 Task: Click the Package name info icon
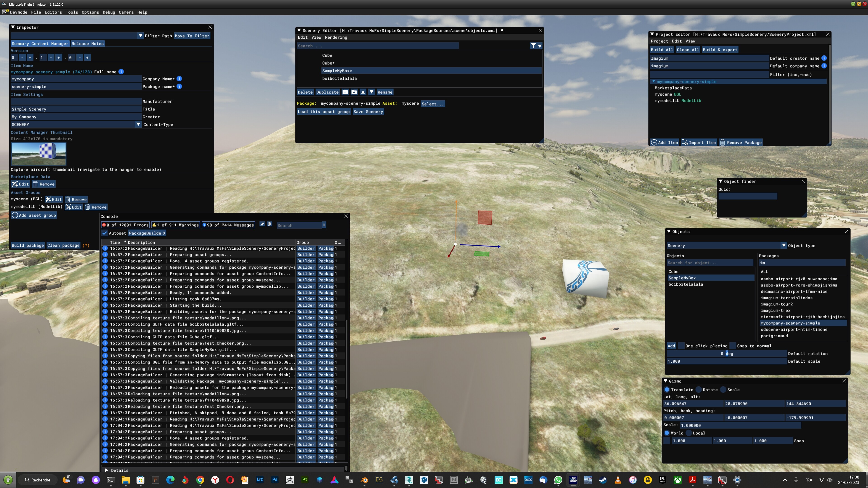179,87
